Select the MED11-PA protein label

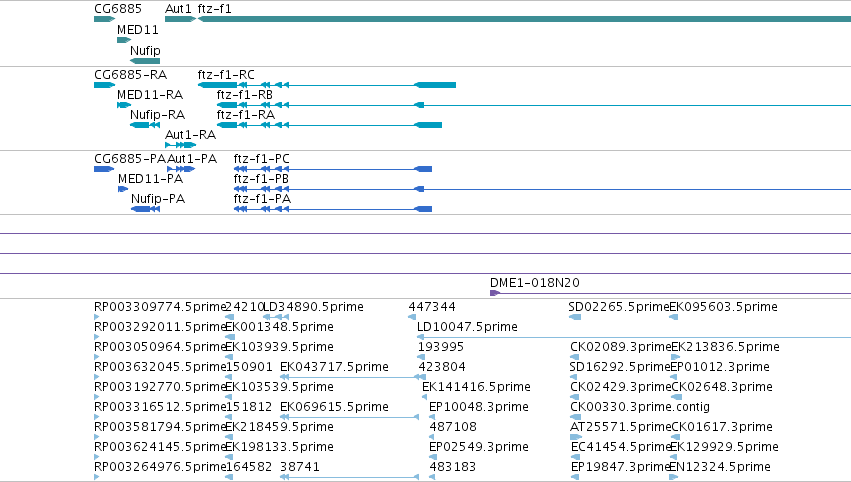click(150, 179)
